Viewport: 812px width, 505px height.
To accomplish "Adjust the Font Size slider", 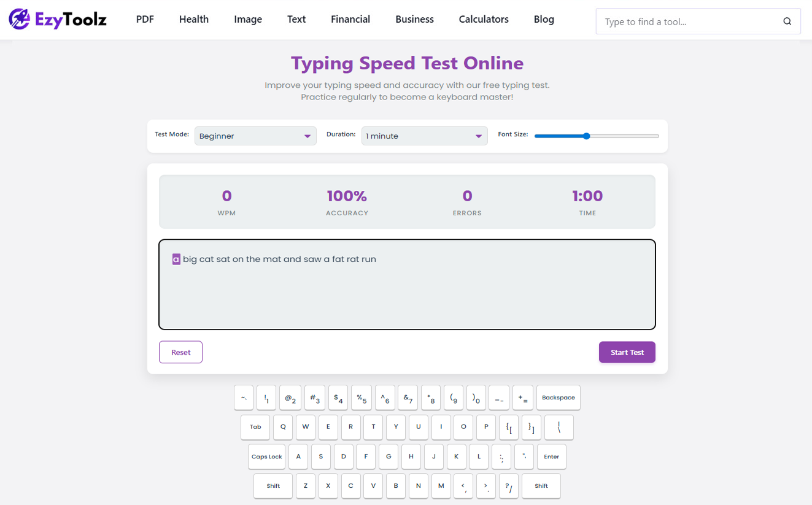I will coord(586,136).
